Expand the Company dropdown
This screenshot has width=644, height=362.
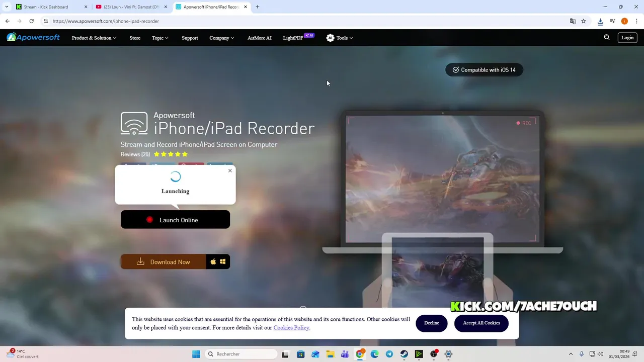pos(222,38)
